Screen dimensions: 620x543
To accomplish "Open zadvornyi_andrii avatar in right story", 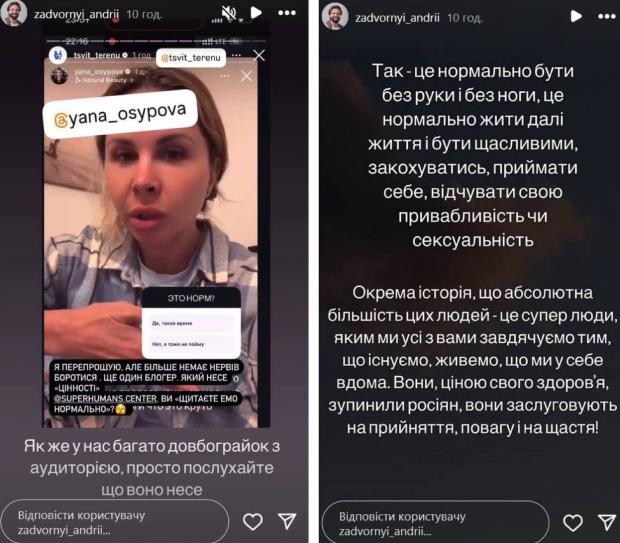I will coord(335,17).
